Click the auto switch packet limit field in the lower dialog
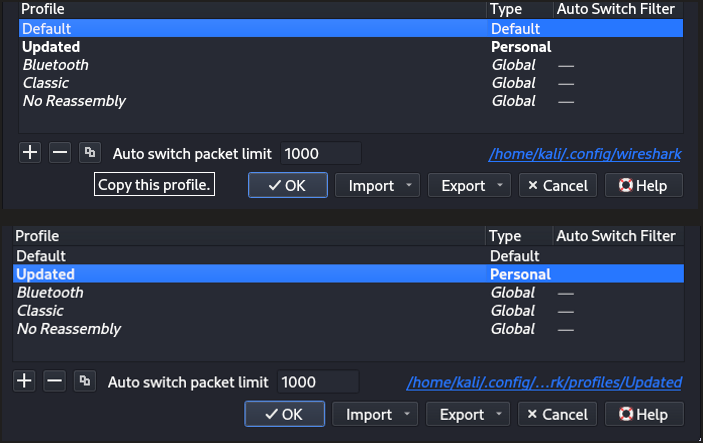 pos(318,382)
